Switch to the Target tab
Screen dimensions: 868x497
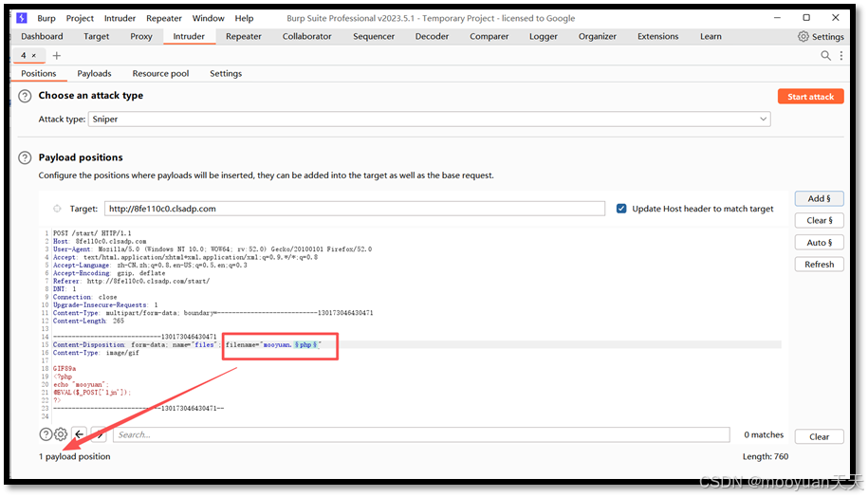[97, 37]
